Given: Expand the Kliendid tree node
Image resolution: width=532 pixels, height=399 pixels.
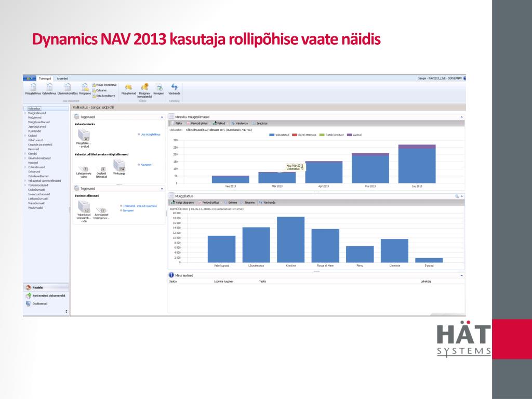Looking at the screenshot, I should point(25,153).
